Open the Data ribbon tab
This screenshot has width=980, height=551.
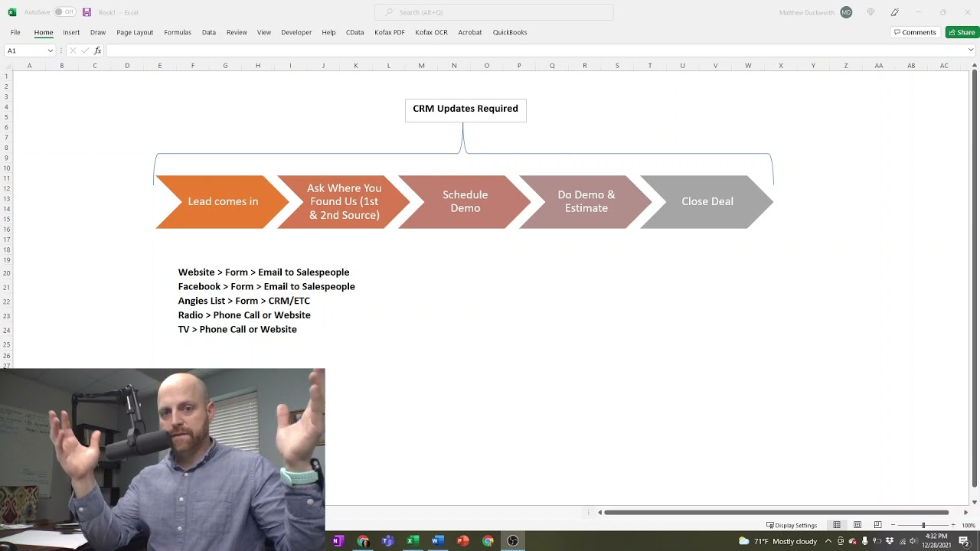pos(209,32)
